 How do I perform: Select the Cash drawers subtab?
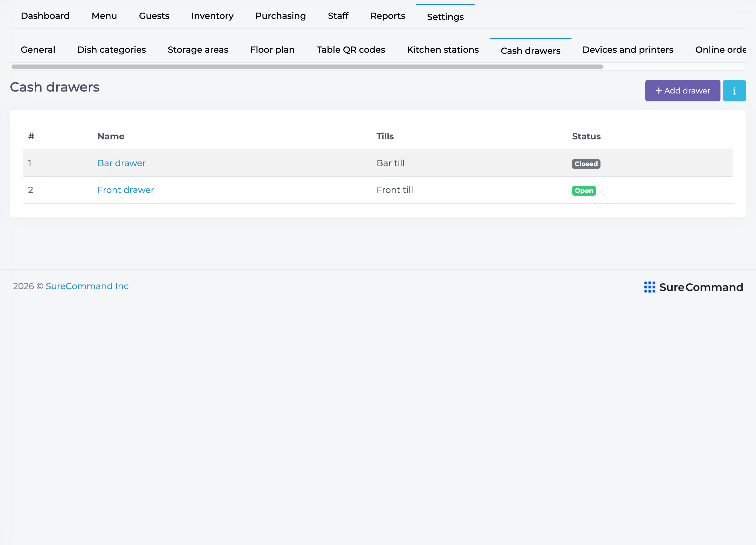530,51
